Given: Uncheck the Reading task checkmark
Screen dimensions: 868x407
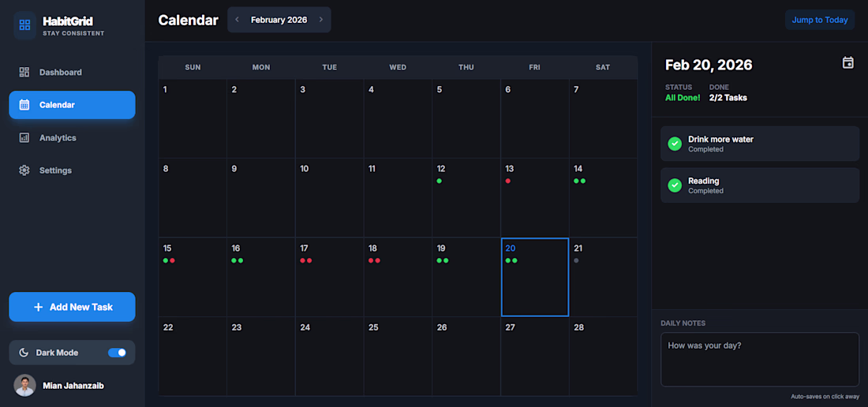Looking at the screenshot, I should 675,185.
